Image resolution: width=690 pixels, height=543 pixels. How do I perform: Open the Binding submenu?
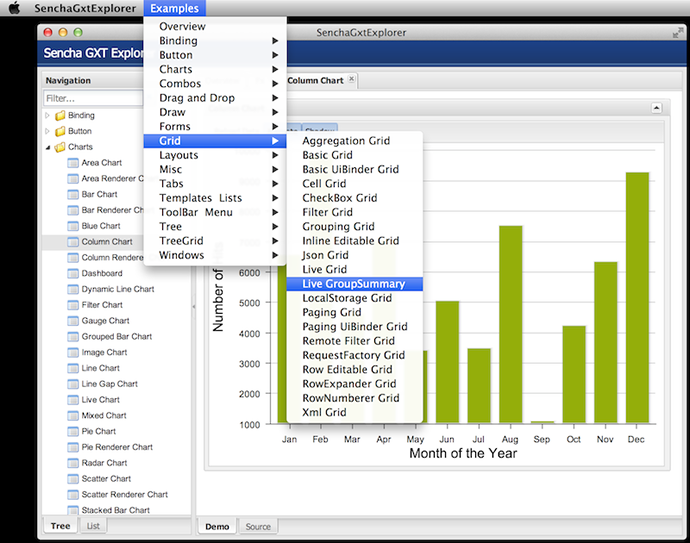click(215, 40)
